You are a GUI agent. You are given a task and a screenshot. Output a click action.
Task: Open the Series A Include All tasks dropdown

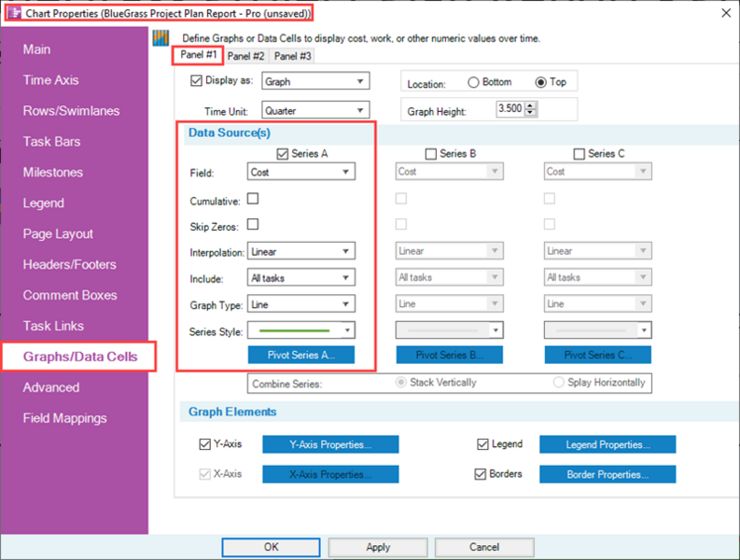[301, 277]
